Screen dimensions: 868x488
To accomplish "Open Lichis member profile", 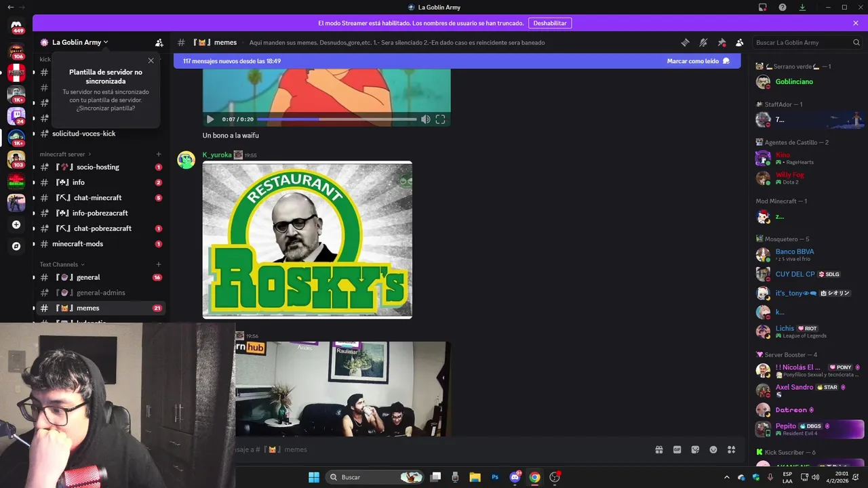I will coord(807,331).
